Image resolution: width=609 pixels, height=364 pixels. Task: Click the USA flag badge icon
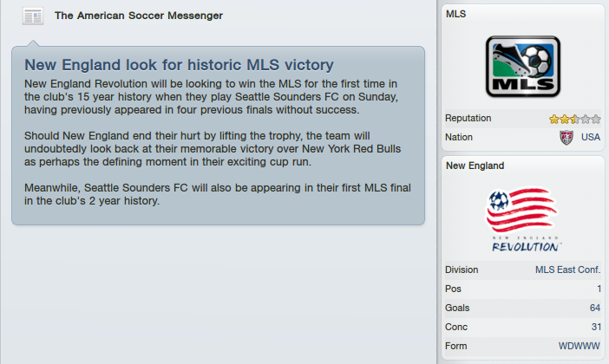point(567,137)
